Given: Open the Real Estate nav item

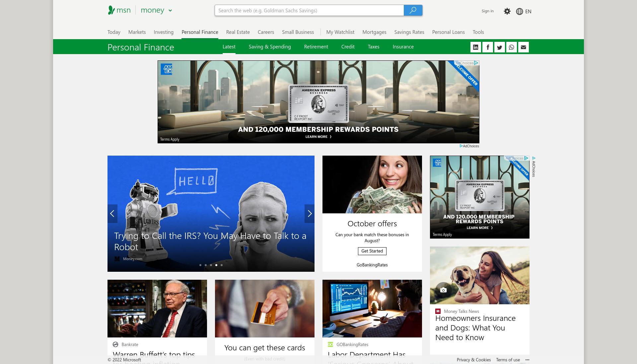Looking at the screenshot, I should pyautogui.click(x=238, y=32).
